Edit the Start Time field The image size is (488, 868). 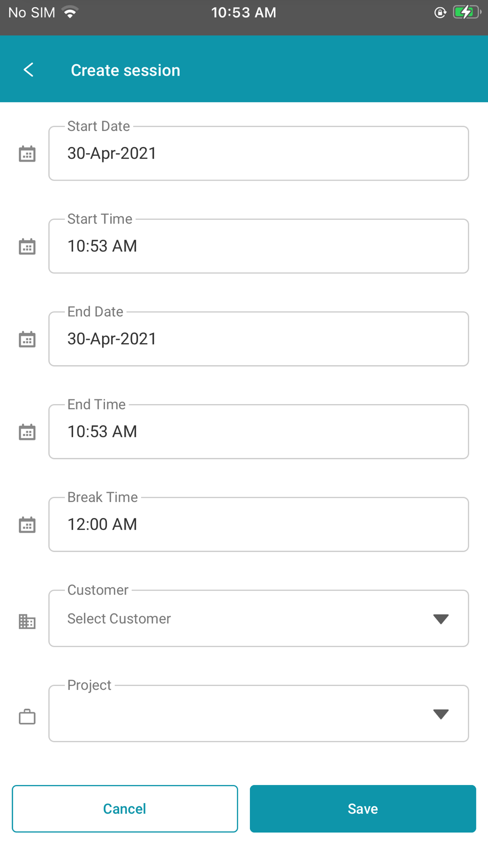click(259, 247)
